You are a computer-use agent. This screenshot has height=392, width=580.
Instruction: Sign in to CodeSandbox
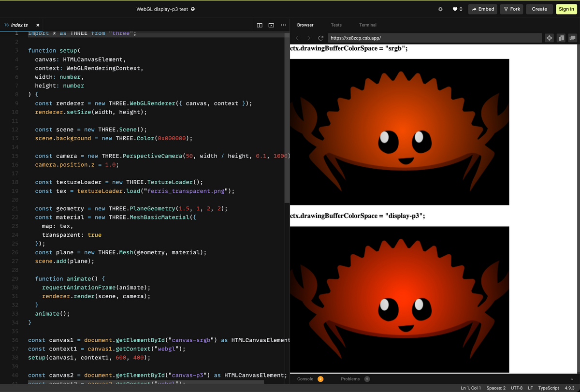tap(566, 9)
